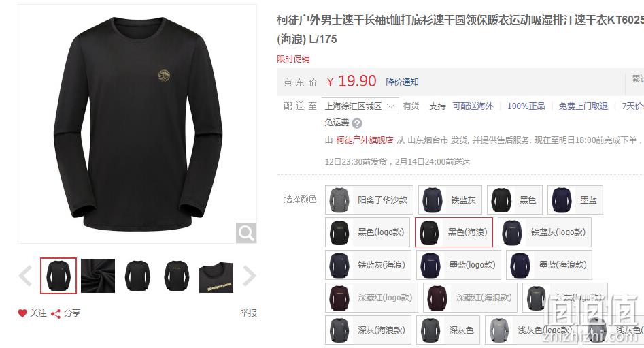Click the magnifier zoom icon on product image
Image resolution: width=644 pixels, height=348 pixels.
pos(246,233)
